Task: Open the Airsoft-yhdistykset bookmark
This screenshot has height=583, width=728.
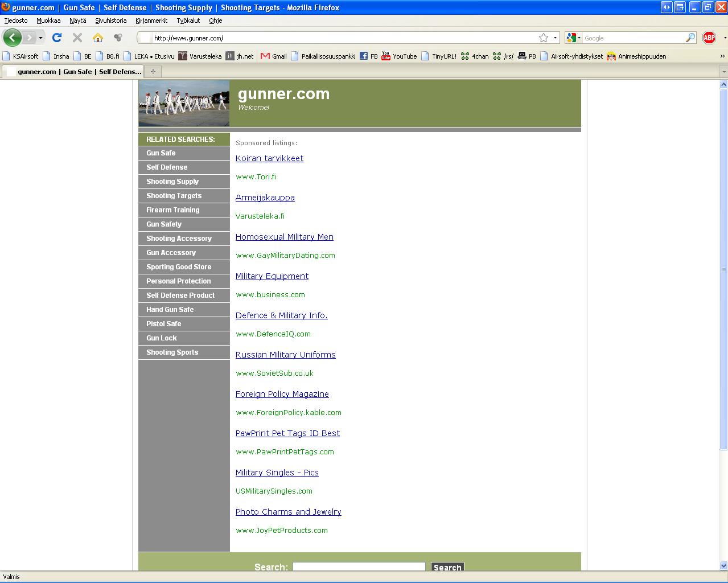Action: (571, 56)
